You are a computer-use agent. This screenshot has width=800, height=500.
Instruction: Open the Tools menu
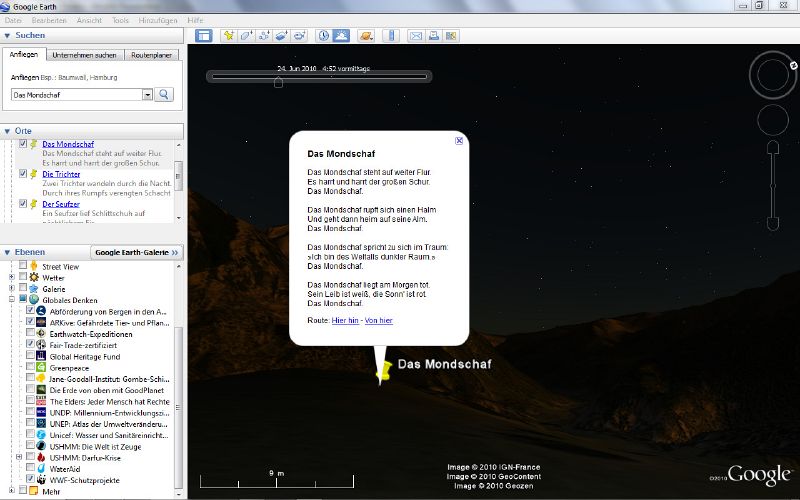tap(120, 20)
